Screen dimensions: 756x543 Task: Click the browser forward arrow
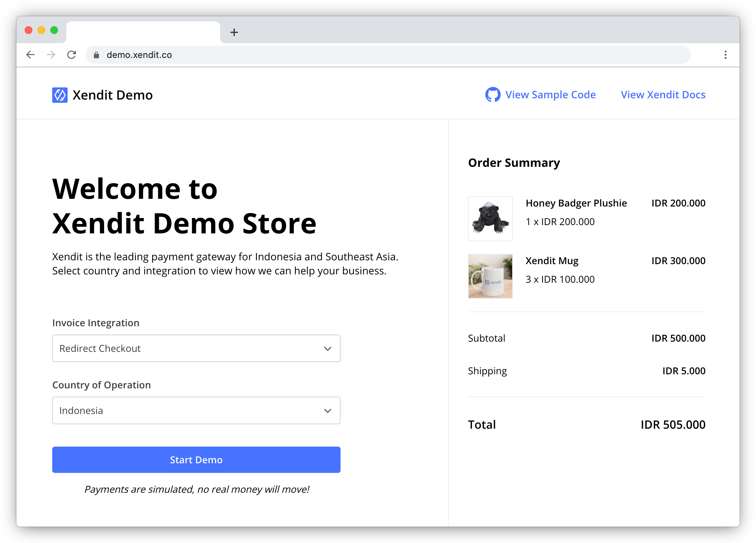coord(51,55)
